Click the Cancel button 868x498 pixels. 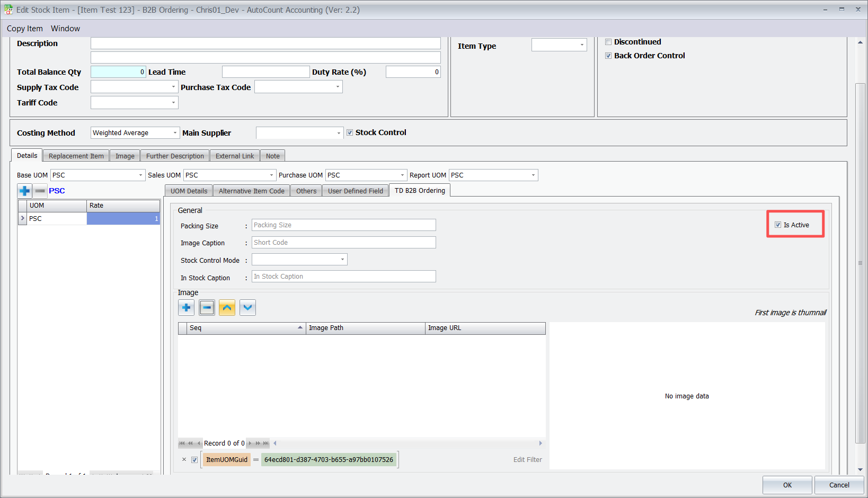click(839, 485)
